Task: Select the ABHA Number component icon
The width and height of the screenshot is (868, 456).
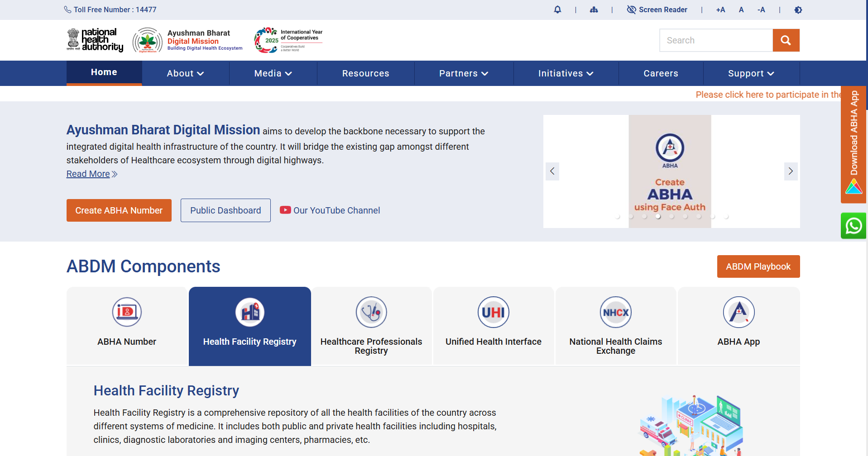Action: click(127, 312)
